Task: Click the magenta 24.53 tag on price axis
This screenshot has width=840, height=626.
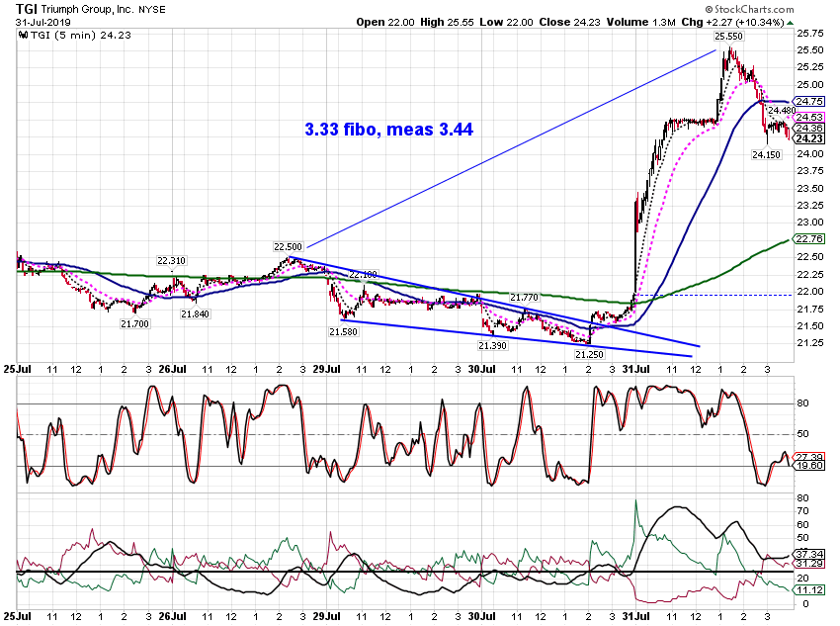Action: tap(809, 117)
